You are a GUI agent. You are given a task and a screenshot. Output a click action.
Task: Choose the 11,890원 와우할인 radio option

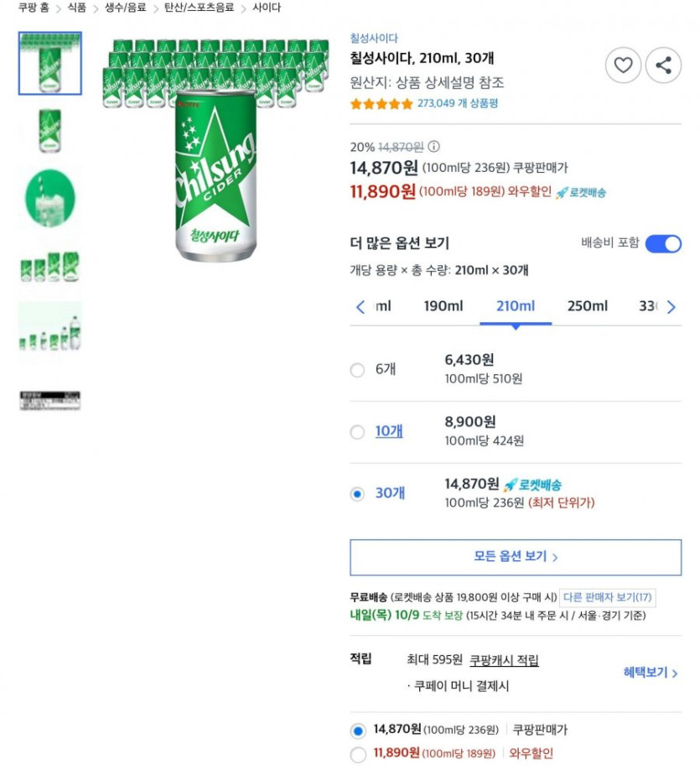coord(358,754)
